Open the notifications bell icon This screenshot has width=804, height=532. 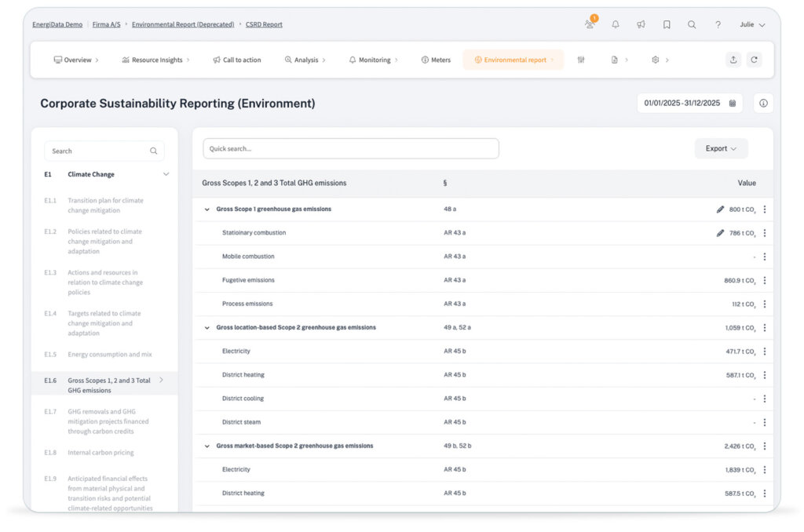616,24
